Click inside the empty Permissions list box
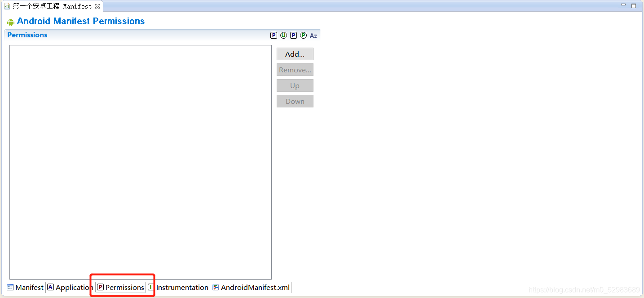 coord(141,162)
